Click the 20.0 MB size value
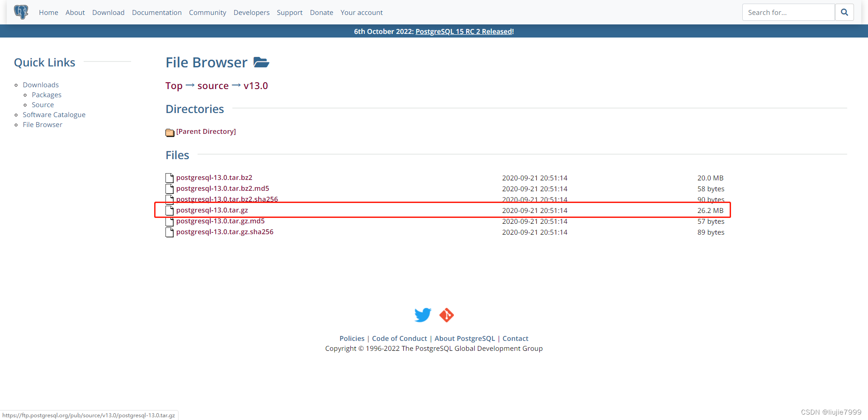 point(710,178)
